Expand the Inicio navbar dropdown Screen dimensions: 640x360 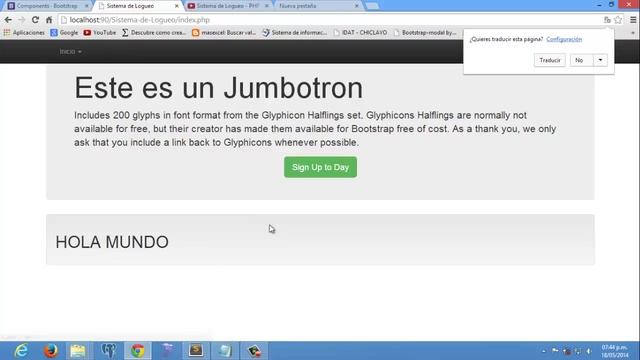pyautogui.click(x=70, y=51)
